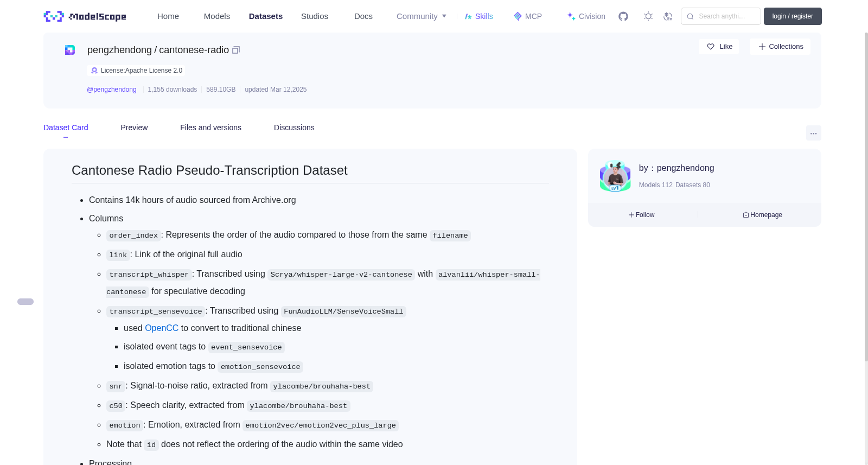868x465 pixels.
Task: Click pengzhendong's profile avatar
Action: coord(615,176)
